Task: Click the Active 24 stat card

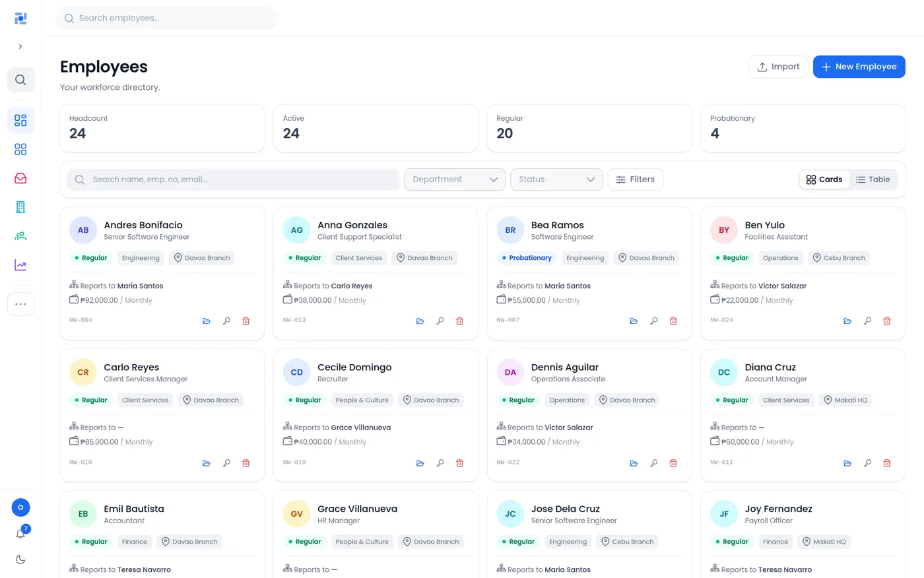Action: click(x=376, y=128)
